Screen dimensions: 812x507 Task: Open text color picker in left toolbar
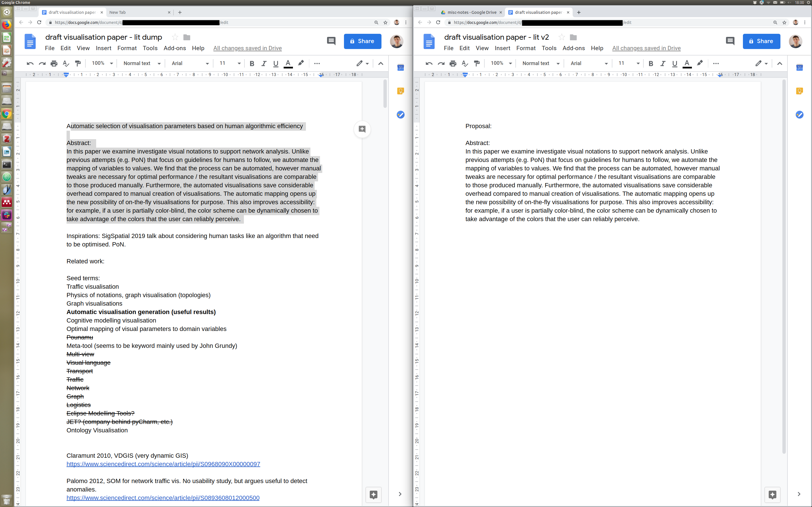[288, 63]
